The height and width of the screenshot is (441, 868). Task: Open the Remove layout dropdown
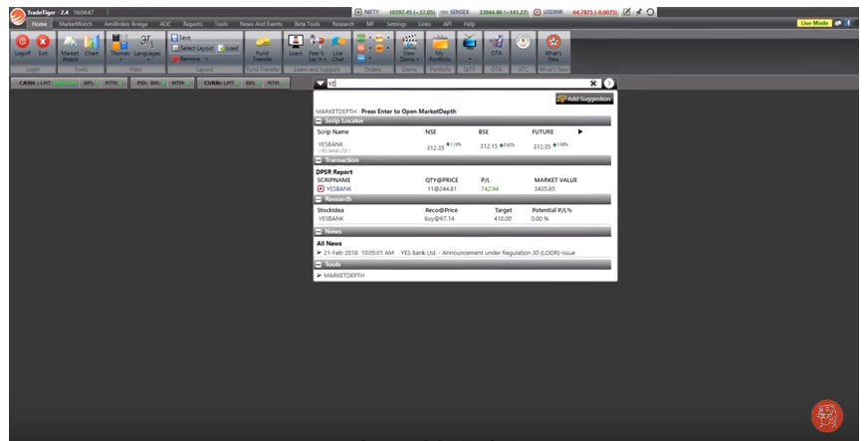click(x=190, y=59)
